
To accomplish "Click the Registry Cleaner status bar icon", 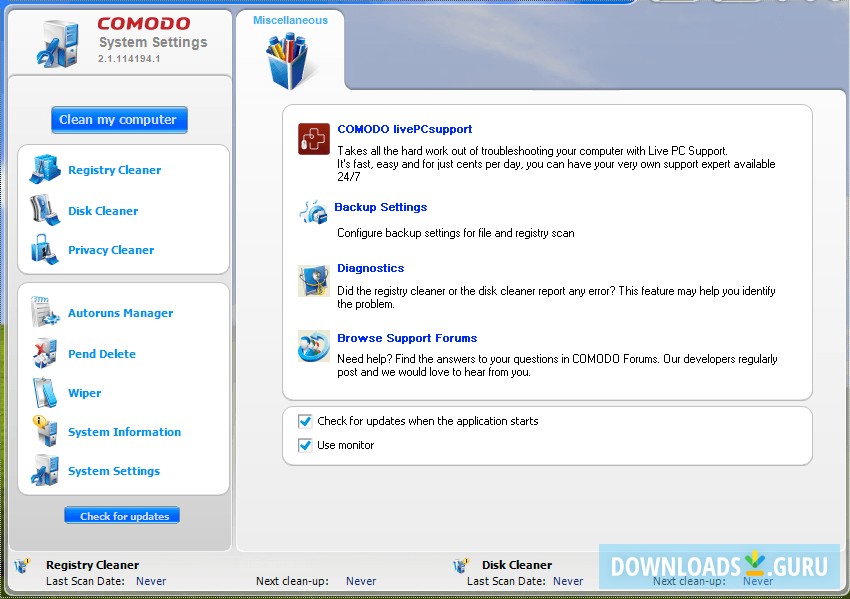I will pyautogui.click(x=22, y=565).
